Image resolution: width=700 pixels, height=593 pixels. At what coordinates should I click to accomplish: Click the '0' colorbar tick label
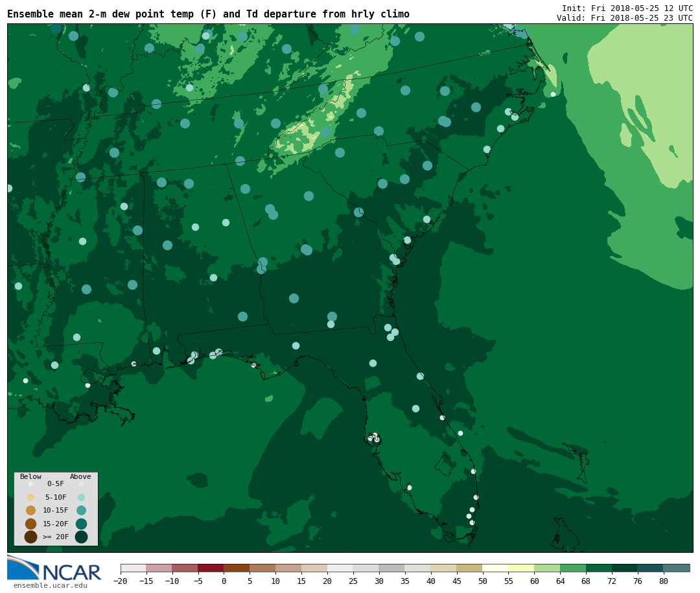[224, 581]
